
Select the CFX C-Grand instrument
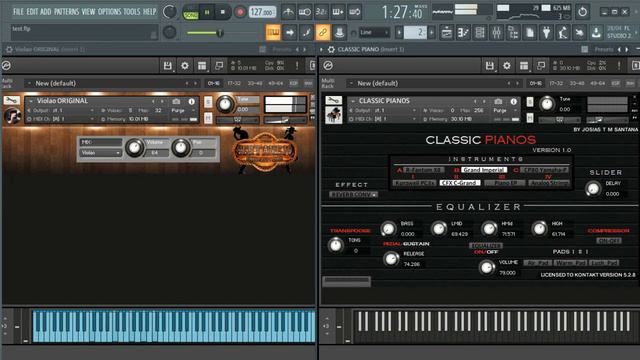460,183
